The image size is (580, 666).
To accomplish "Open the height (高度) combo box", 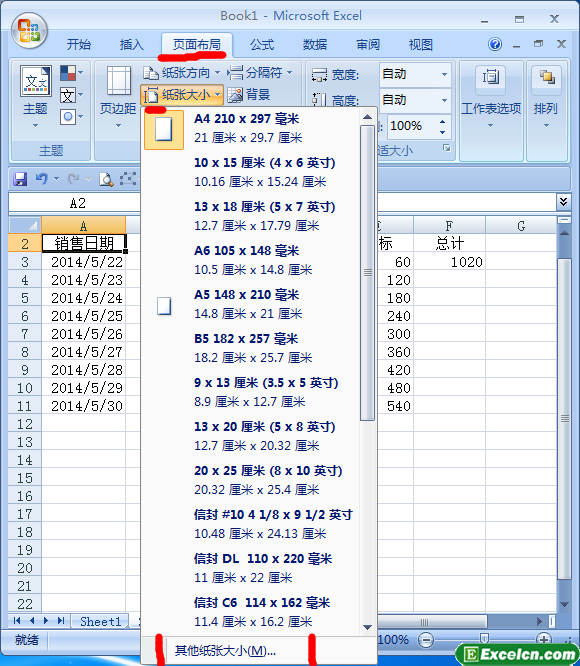I will (x=414, y=100).
